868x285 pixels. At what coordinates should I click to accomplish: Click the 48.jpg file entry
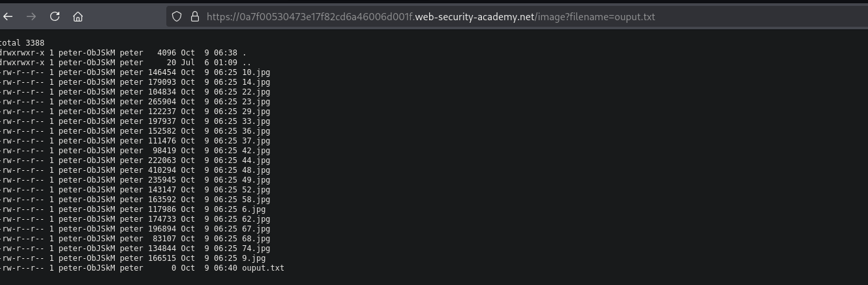[x=256, y=170]
